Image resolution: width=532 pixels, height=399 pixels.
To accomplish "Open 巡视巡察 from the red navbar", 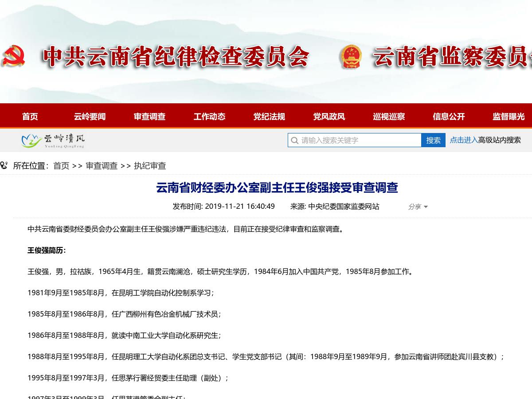I will click(x=389, y=117).
